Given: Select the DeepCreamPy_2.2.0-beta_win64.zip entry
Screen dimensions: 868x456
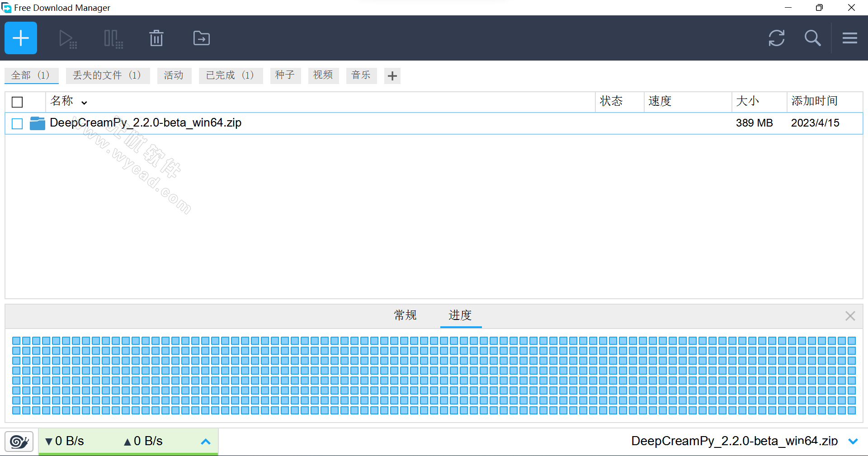Looking at the screenshot, I should [146, 122].
